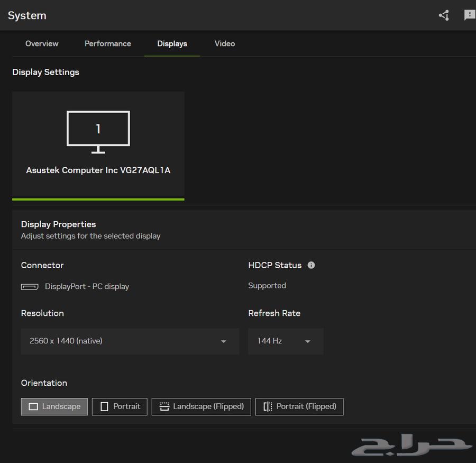Choose Landscape (Flipped) orientation

(202, 406)
